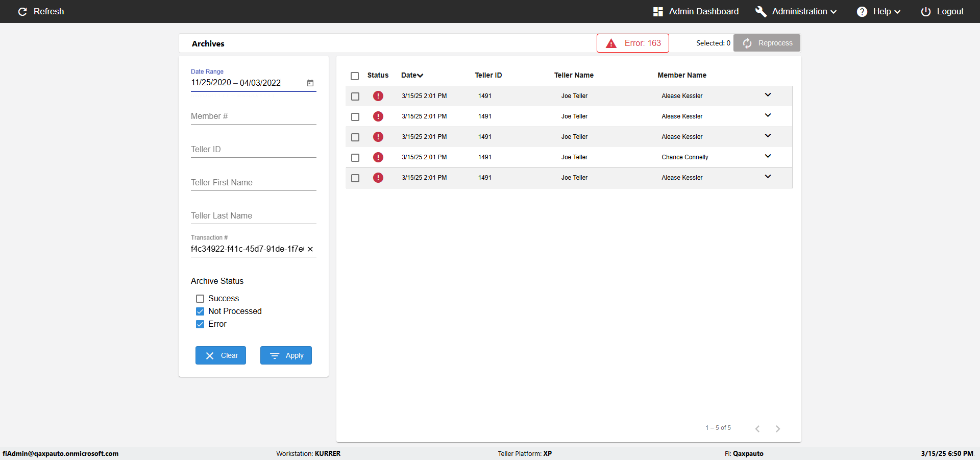Click the Teller ID column header

(488, 75)
